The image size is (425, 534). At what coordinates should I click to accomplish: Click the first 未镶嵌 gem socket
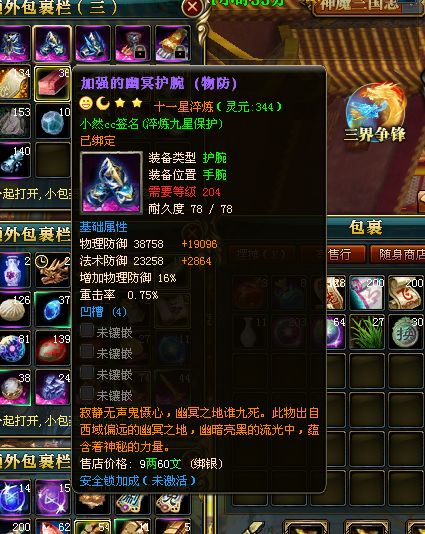point(106,331)
